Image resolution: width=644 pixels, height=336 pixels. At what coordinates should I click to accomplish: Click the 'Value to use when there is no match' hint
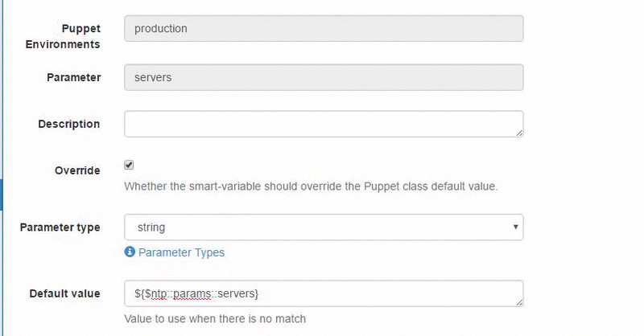(x=215, y=318)
